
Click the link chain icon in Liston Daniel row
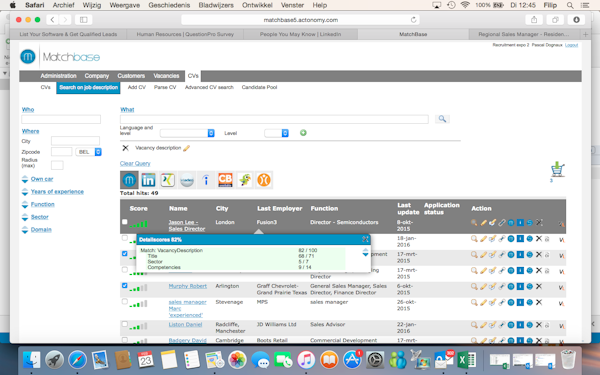[x=502, y=325]
